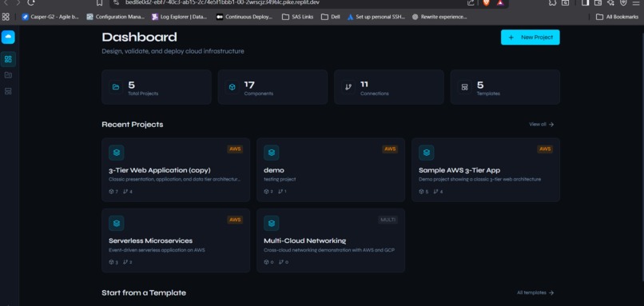Click stack icon on Multi-Cloud Networking card
This screenshot has width=644, height=306.
(x=271, y=223)
